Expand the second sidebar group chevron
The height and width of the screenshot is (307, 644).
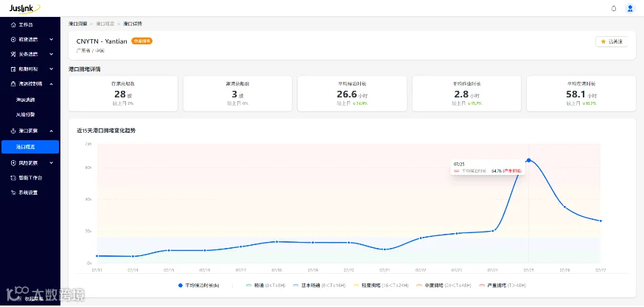[52, 40]
